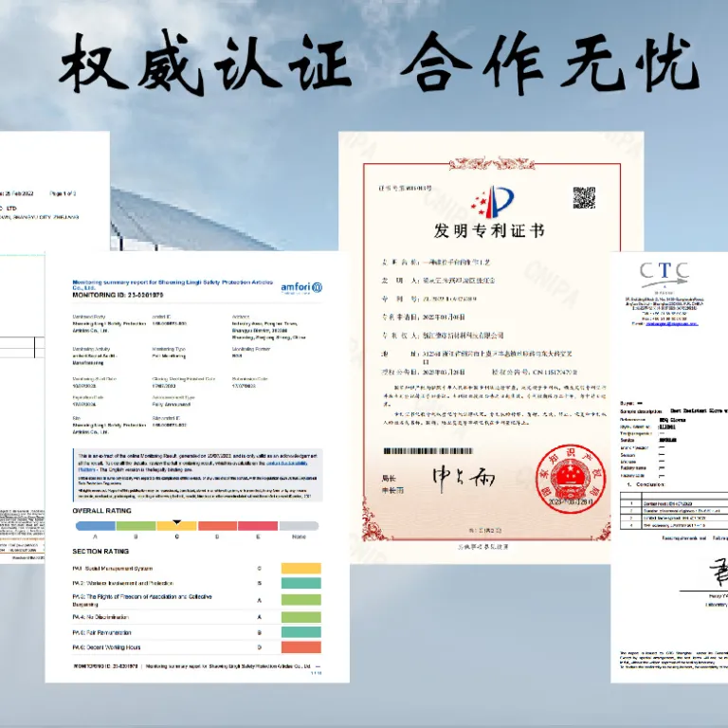Click the QR code on the patent certificate
This screenshot has width=728, height=728.
tap(584, 198)
